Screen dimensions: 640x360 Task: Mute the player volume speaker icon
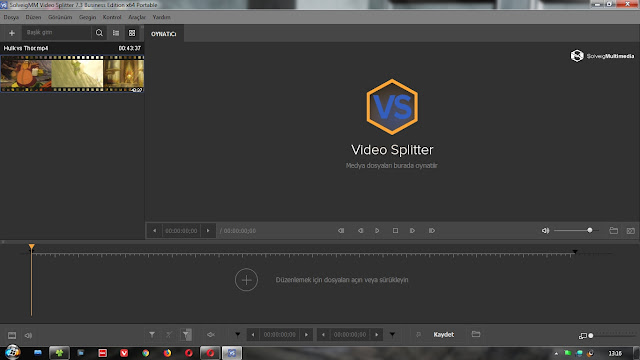click(545, 231)
